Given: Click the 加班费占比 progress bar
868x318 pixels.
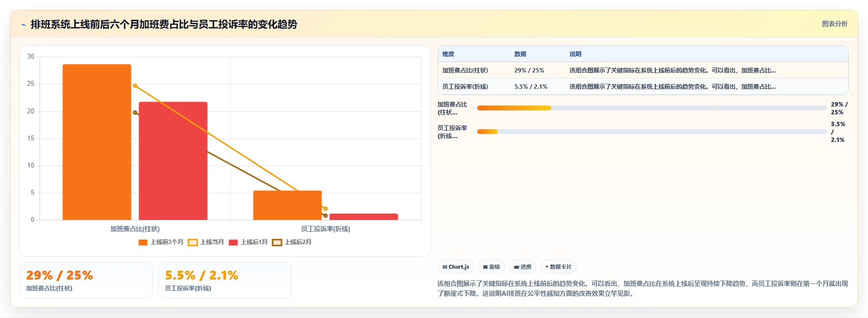Looking at the screenshot, I should [x=652, y=108].
